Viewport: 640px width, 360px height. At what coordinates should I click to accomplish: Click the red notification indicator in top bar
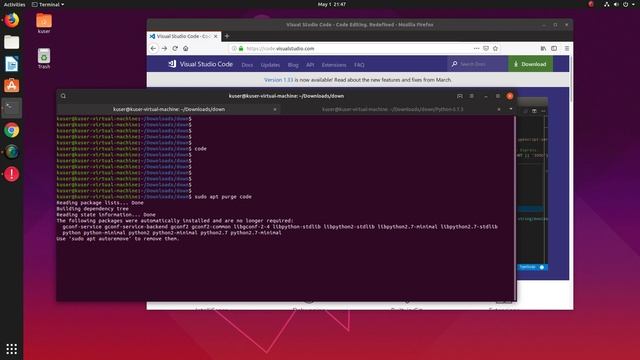(591, 4)
